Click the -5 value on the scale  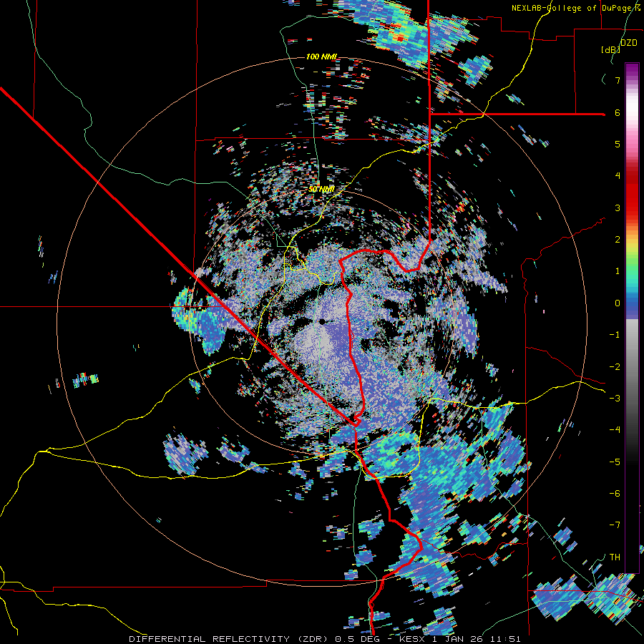[x=615, y=462]
